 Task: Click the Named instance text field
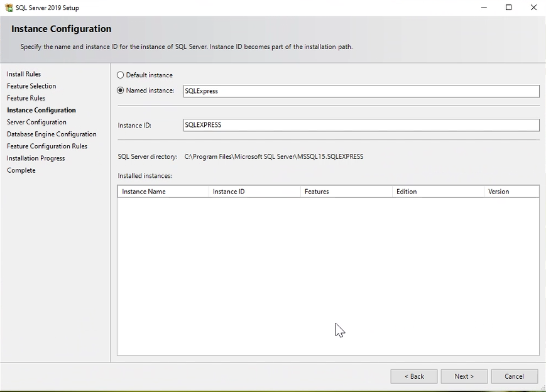(361, 91)
